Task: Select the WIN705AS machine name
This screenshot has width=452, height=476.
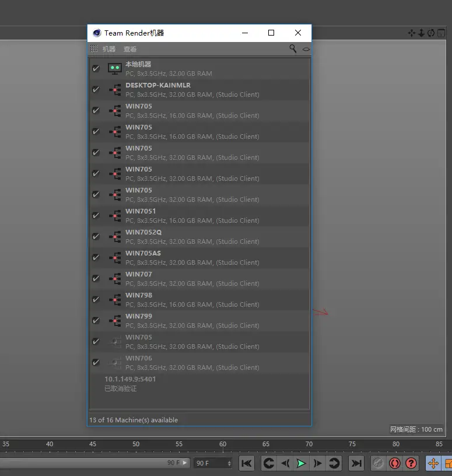Action: click(x=143, y=253)
